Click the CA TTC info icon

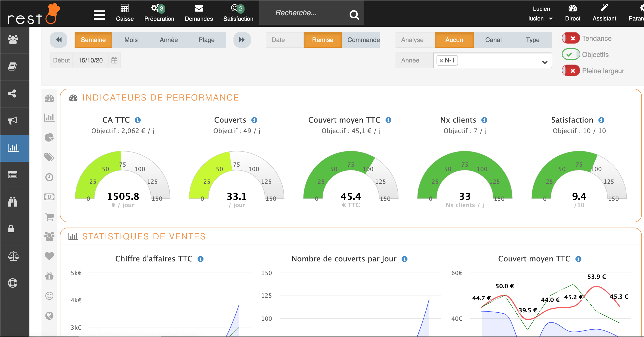(x=138, y=120)
